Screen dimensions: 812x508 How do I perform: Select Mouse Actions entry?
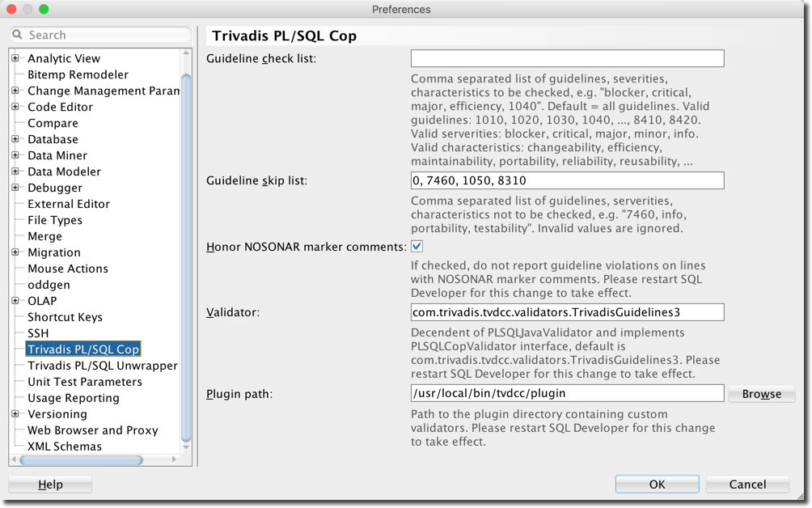click(x=68, y=269)
